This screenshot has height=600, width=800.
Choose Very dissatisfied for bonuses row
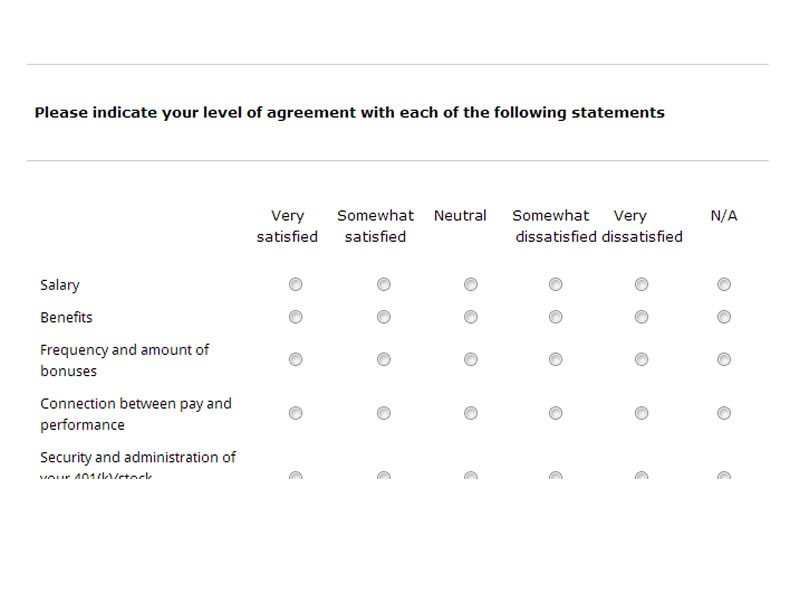640,359
